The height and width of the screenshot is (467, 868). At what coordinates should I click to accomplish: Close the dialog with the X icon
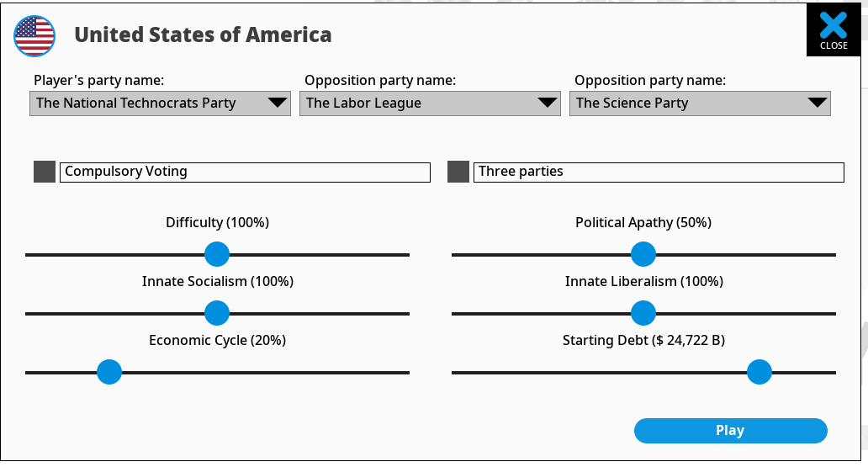834,30
